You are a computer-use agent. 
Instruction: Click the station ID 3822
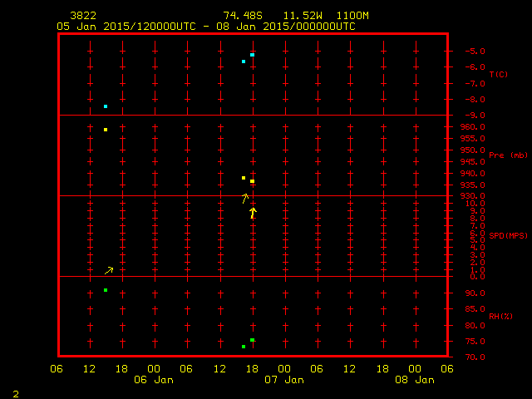(x=82, y=16)
